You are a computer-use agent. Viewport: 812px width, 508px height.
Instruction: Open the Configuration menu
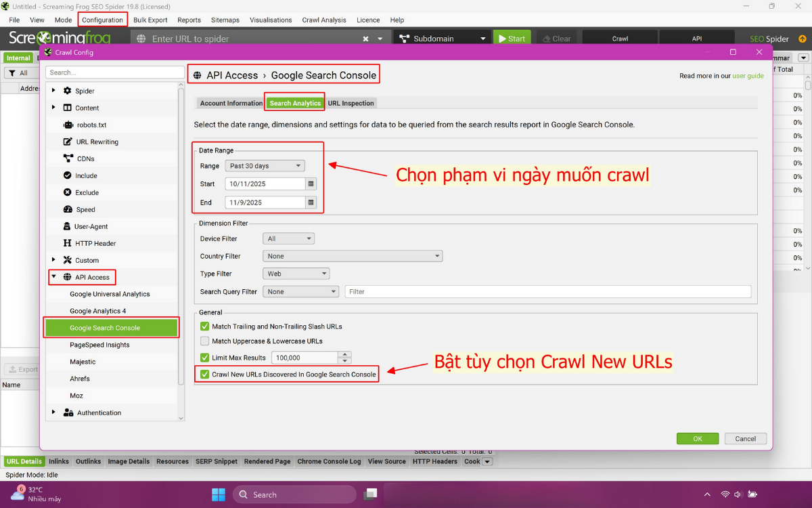point(102,20)
